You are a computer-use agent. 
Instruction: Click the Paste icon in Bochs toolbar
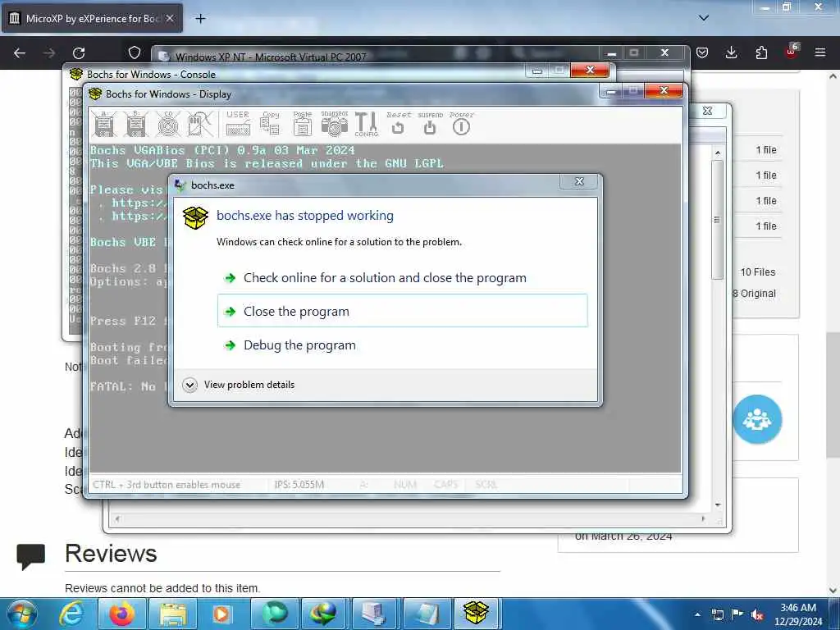pos(302,123)
